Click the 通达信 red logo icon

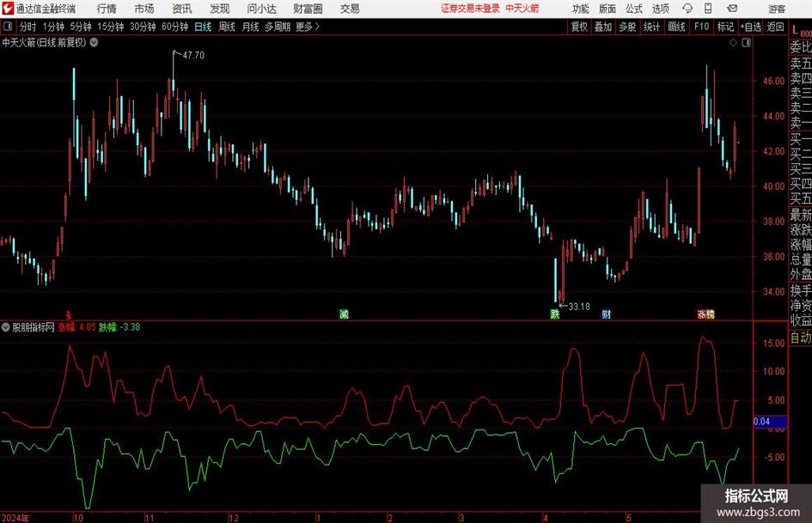(8, 9)
